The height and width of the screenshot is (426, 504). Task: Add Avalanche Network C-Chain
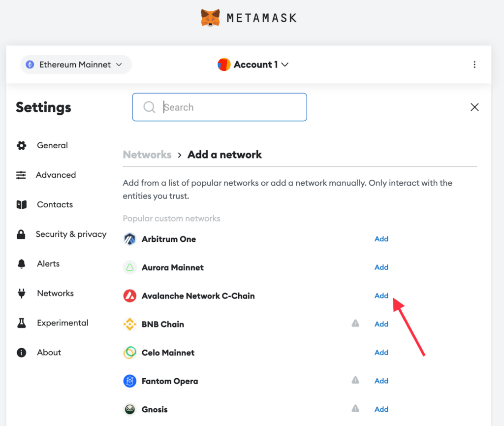(x=381, y=295)
